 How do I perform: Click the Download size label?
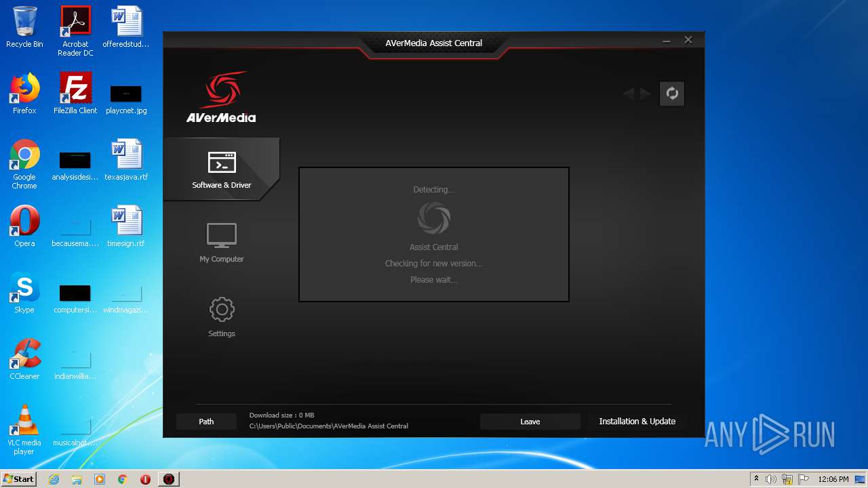(281, 415)
